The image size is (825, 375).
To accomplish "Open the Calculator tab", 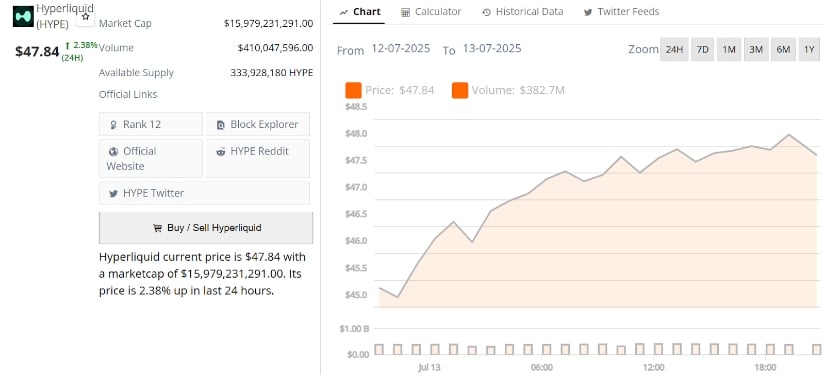I will [x=431, y=12].
